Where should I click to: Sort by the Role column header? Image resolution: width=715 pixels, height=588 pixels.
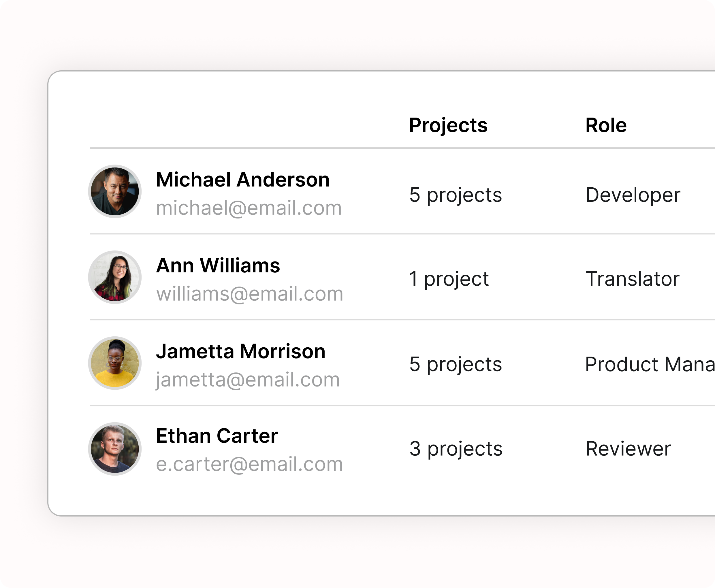606,125
